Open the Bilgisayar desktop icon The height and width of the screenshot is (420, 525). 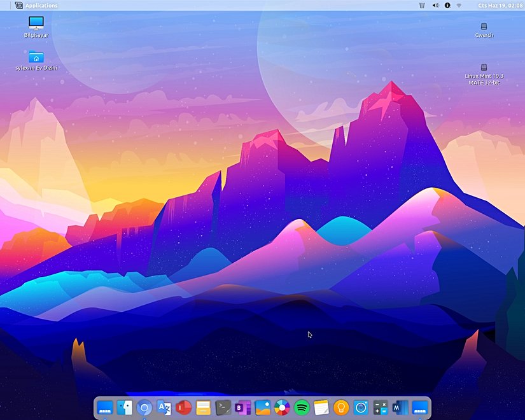click(36, 24)
